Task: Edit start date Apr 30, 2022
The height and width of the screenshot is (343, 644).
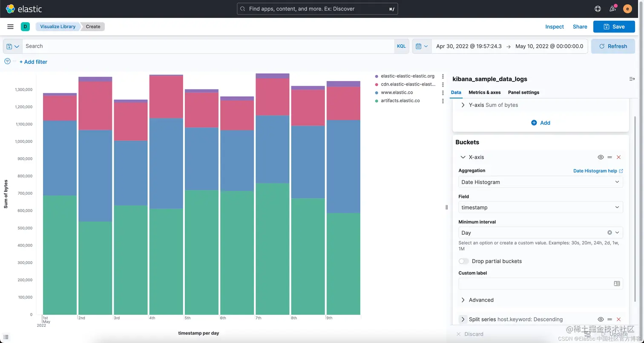Action: click(x=469, y=46)
